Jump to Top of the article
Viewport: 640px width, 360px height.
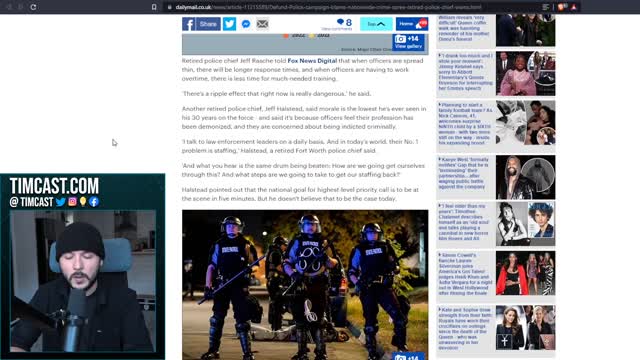[376, 24]
